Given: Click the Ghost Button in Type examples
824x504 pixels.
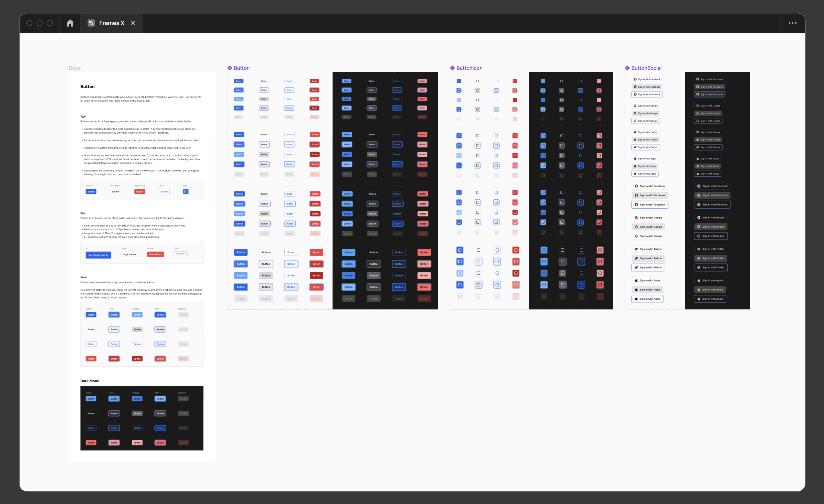Looking at the screenshot, I should point(164,192).
